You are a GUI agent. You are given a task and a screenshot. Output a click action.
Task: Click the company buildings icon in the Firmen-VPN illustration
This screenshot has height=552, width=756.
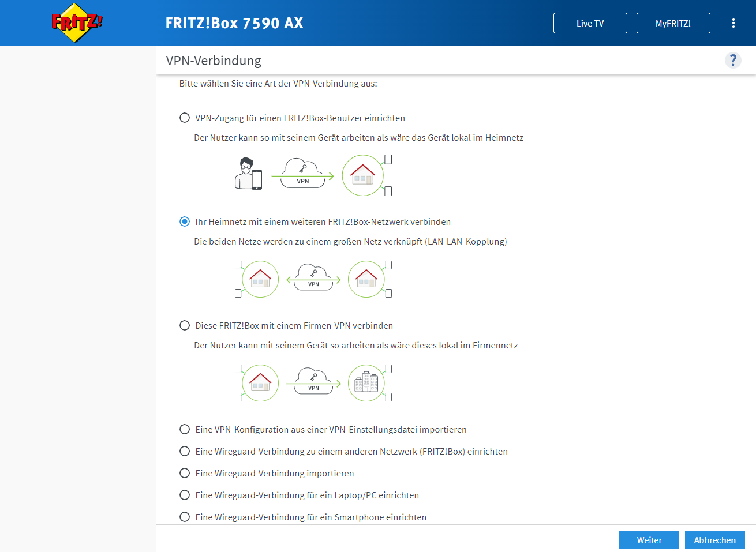click(366, 382)
